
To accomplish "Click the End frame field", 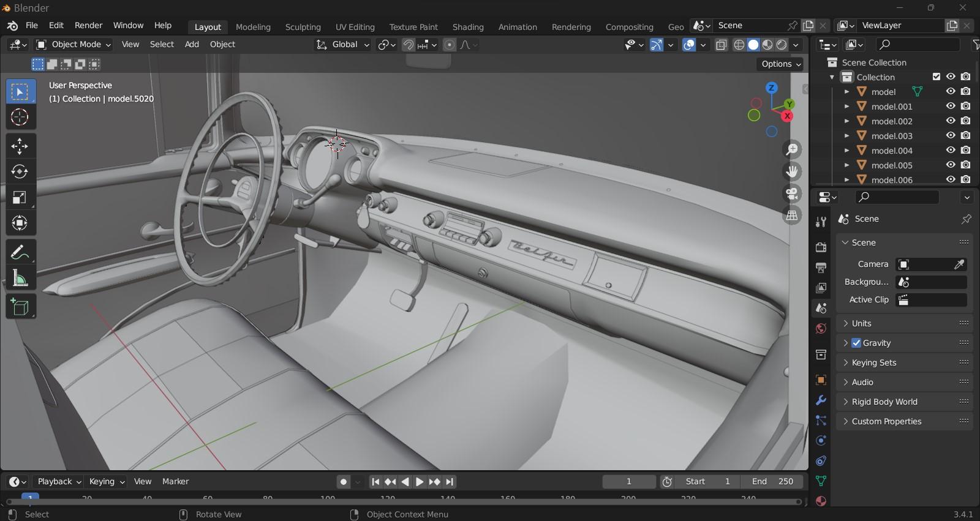I will [x=772, y=482].
